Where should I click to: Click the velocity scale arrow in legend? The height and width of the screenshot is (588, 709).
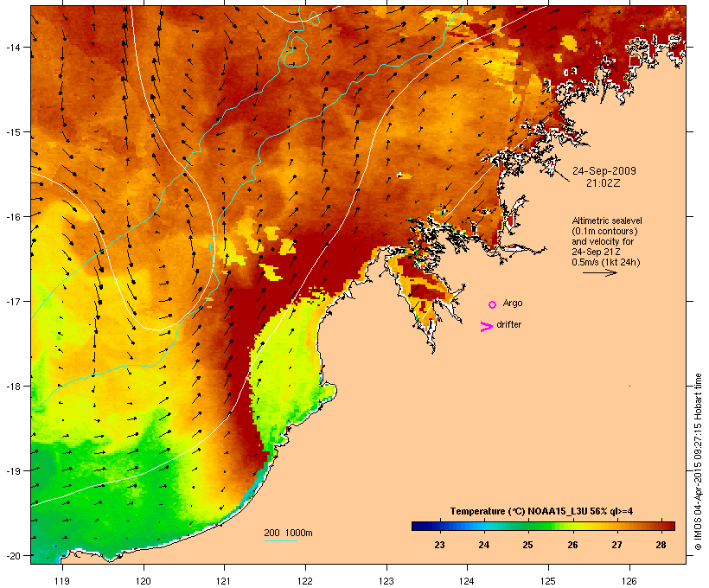tap(600, 272)
